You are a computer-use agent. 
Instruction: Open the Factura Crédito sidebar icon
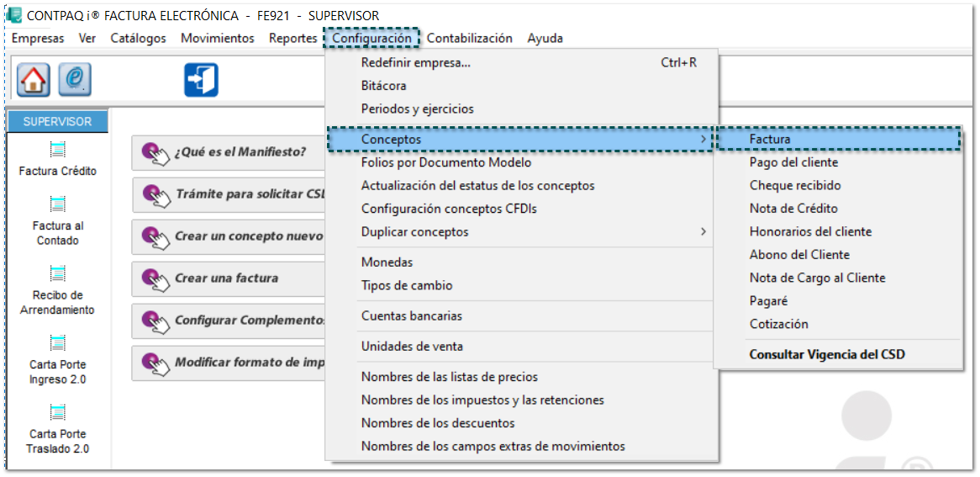pos(58,151)
